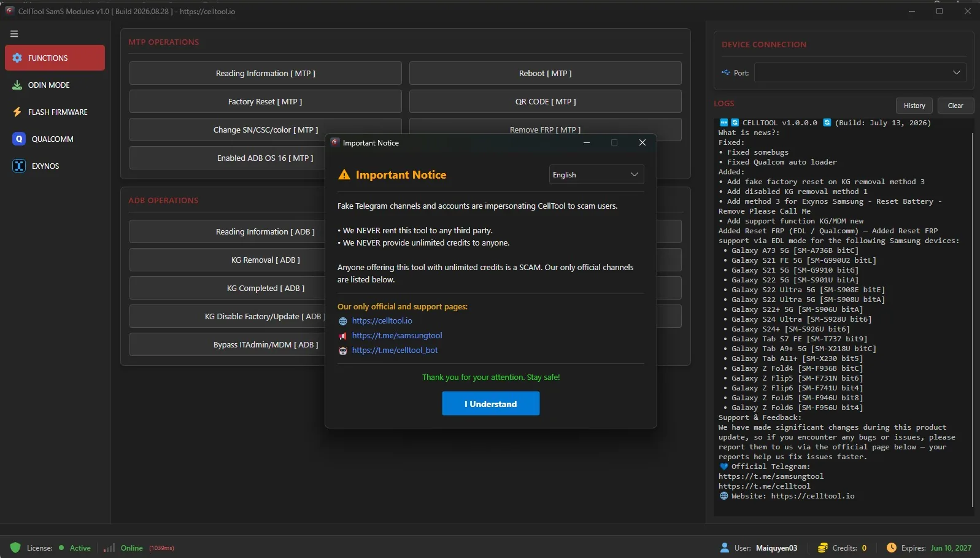Viewport: 980px width, 558px height.
Task: Toggle the hamburger sidebar menu
Action: 14,34
